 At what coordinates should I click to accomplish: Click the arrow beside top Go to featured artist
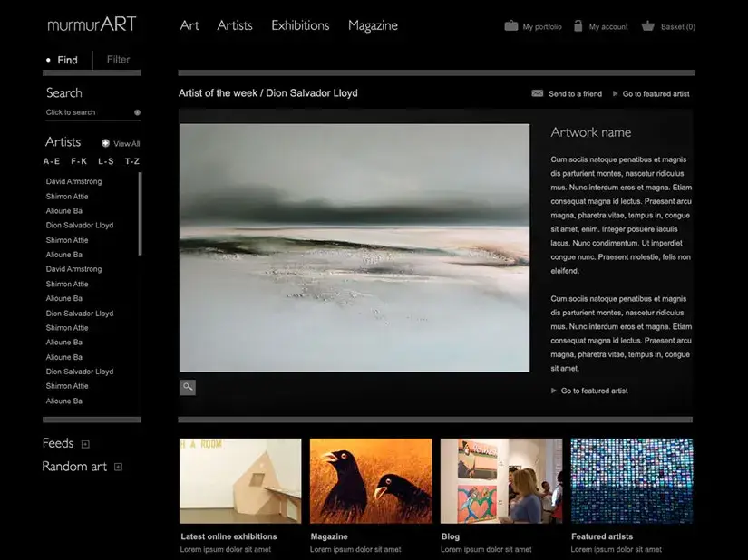pyautogui.click(x=616, y=93)
